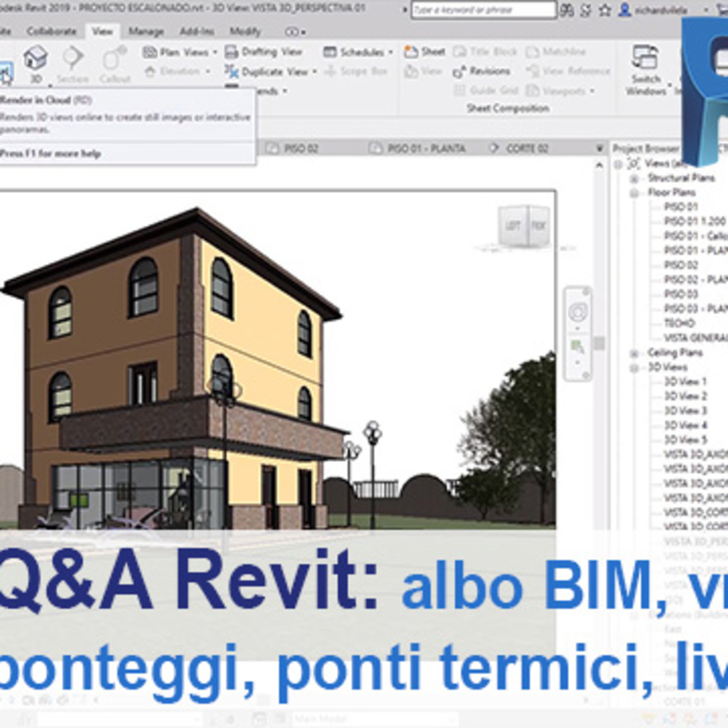
Task: Collapse Floor Plans node
Action: 634,193
